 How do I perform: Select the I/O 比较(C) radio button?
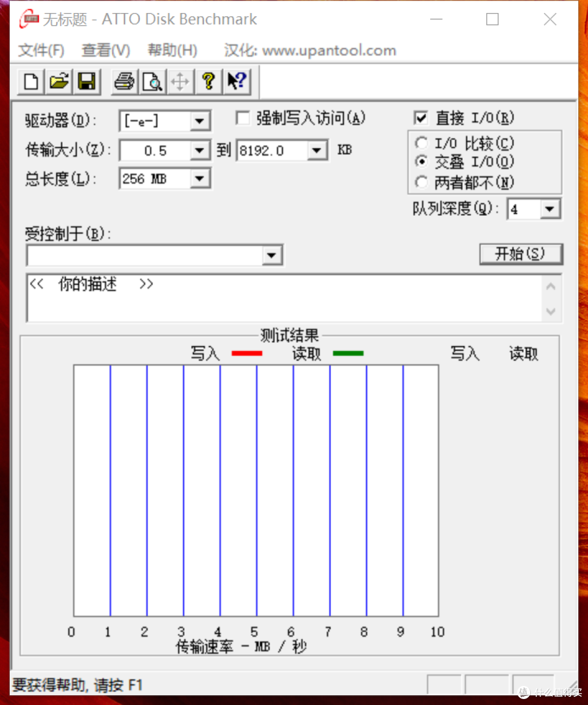click(421, 143)
